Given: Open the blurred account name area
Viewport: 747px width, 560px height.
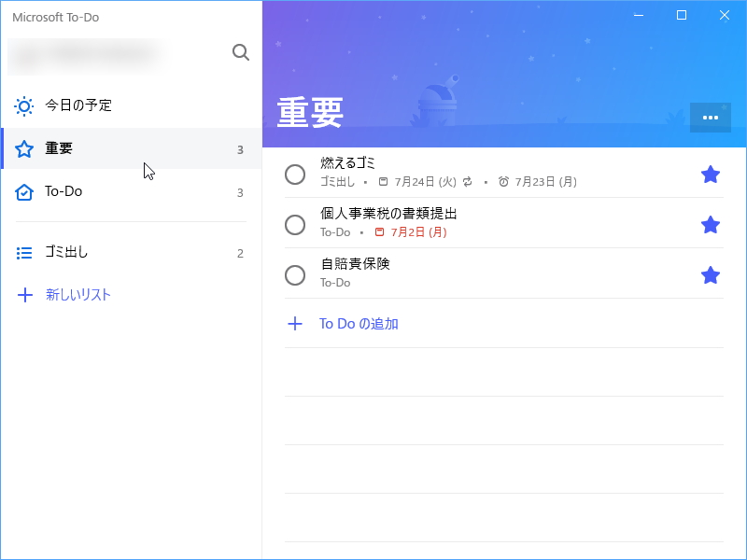Looking at the screenshot, I should [x=89, y=53].
